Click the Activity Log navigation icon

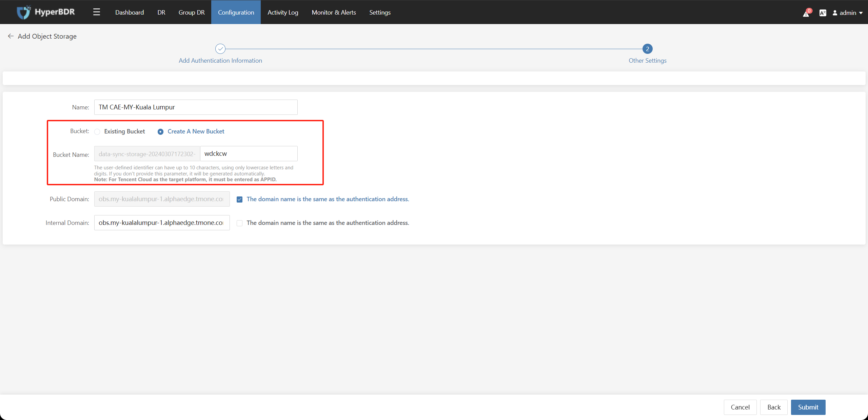[283, 12]
